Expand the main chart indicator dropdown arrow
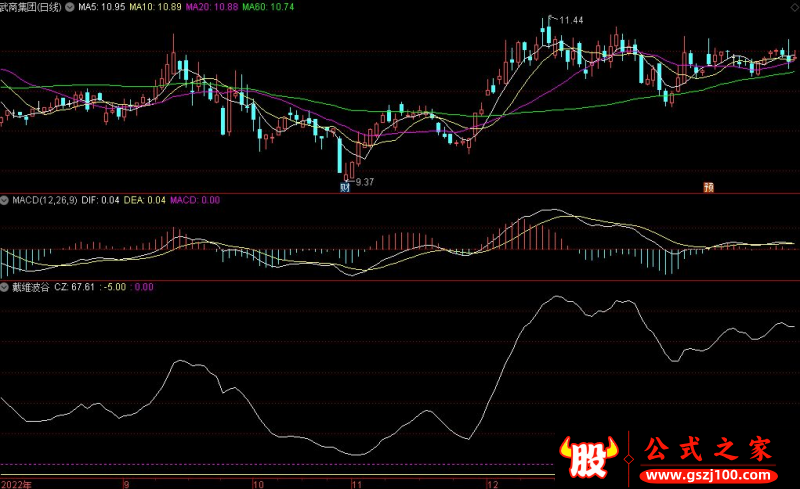This screenshot has height=489, width=800. coord(70,7)
